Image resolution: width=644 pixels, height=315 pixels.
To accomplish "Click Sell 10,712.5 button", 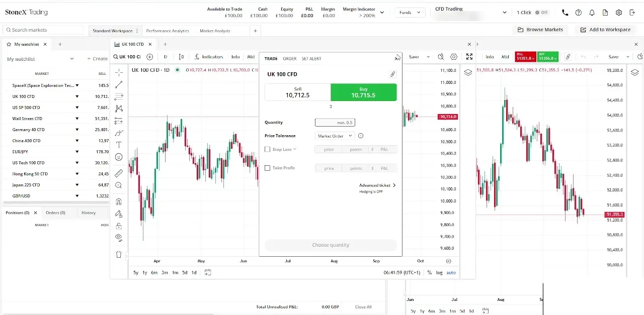I will coord(298,92).
